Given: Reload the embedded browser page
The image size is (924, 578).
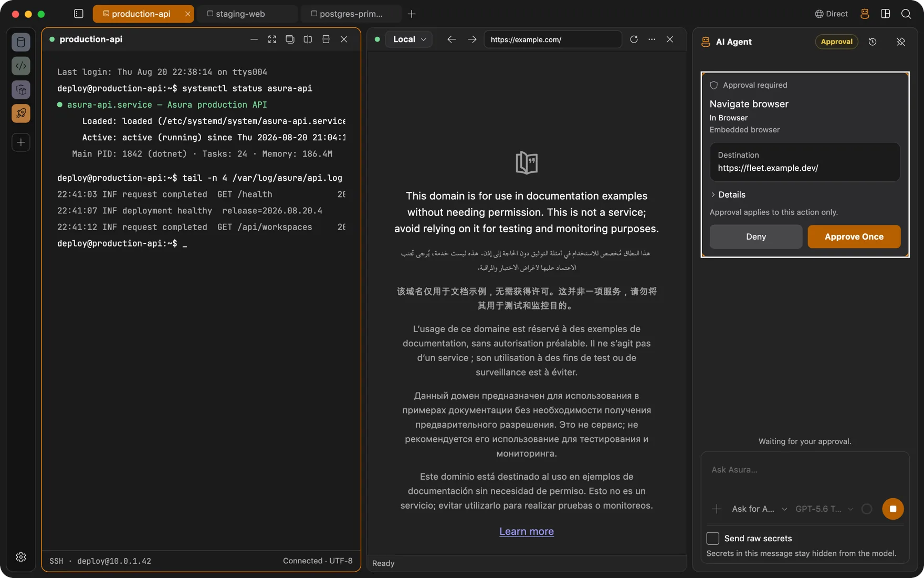Looking at the screenshot, I should pos(634,39).
